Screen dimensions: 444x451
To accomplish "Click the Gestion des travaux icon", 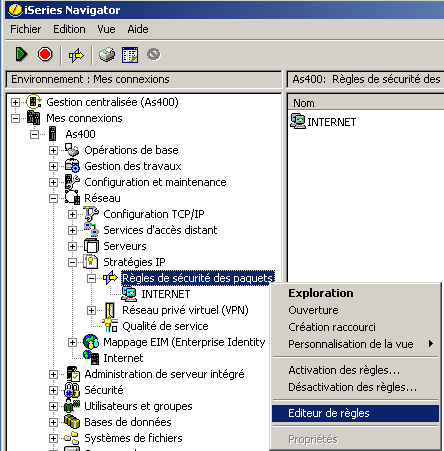I will pos(72,166).
